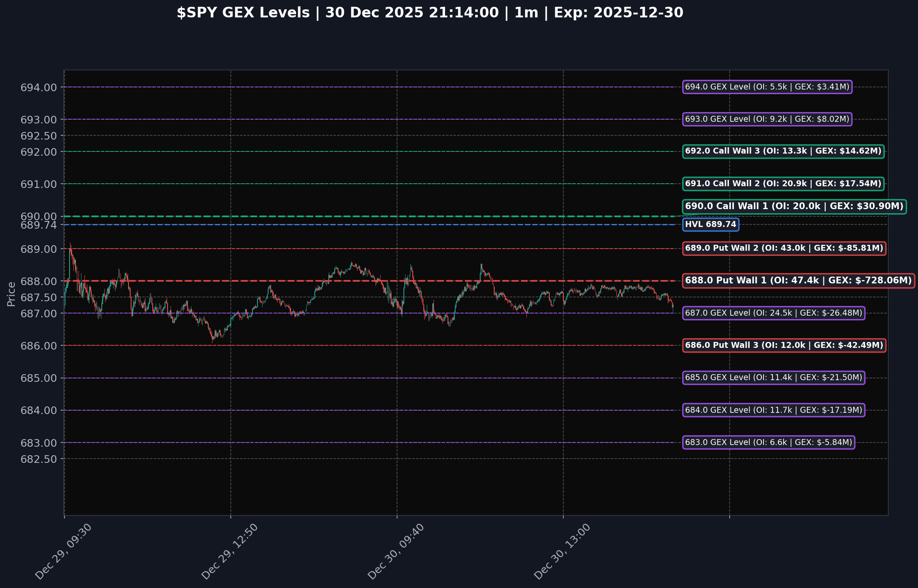Image resolution: width=918 pixels, height=588 pixels.
Task: Click the 694.00 price axis tick
Action: (39, 87)
